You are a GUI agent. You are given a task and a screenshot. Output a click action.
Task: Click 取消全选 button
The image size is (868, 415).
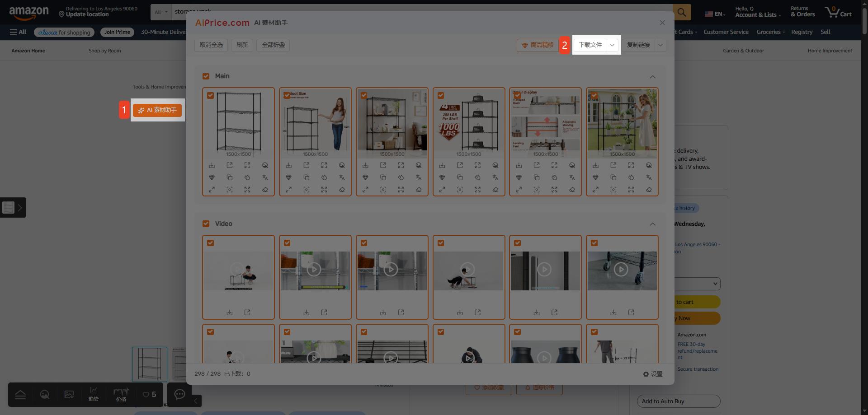click(211, 45)
